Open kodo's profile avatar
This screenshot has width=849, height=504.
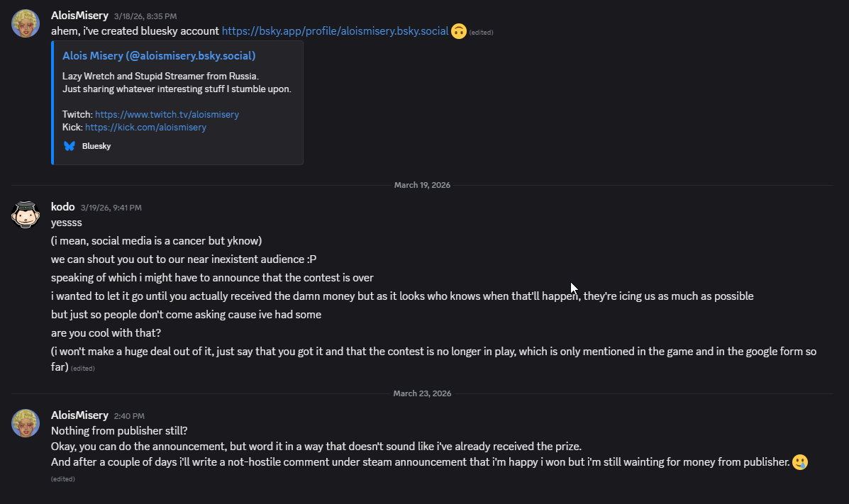click(26, 215)
